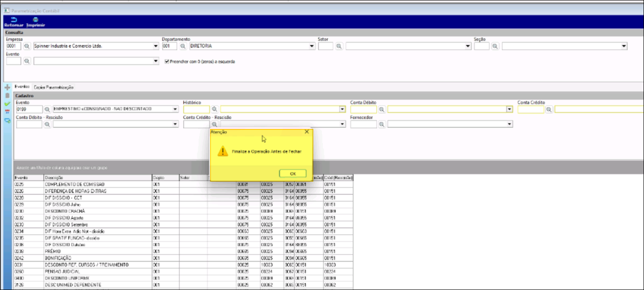This screenshot has height=290, width=644.
Task: Expand the EMPRESTIMO CONSIGNADO event dropdown
Action: click(x=175, y=109)
